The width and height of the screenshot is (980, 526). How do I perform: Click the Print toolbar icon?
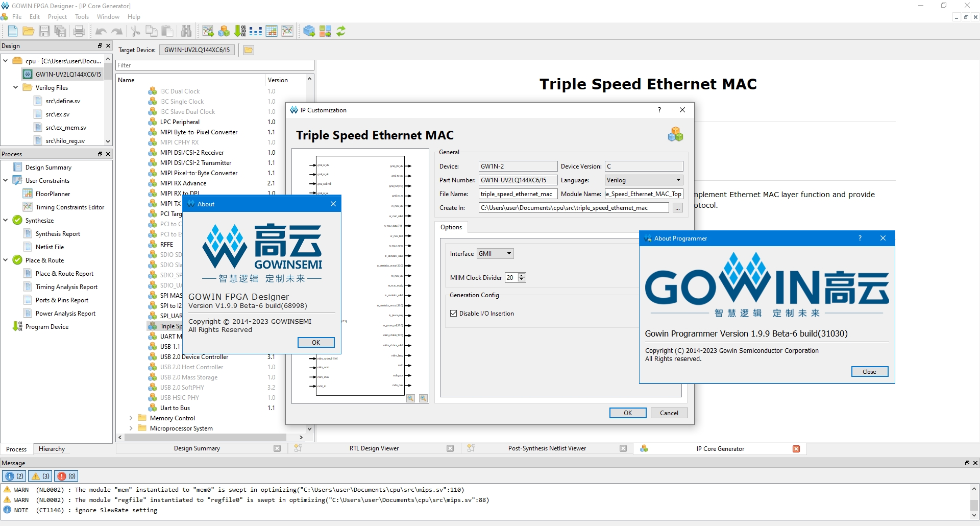click(x=79, y=31)
